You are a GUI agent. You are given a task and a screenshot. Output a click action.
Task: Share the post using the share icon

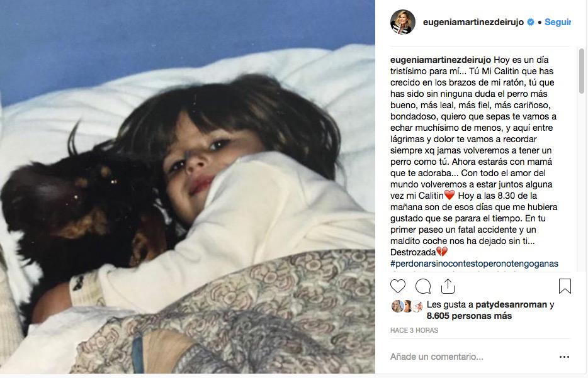pyautogui.click(x=448, y=286)
